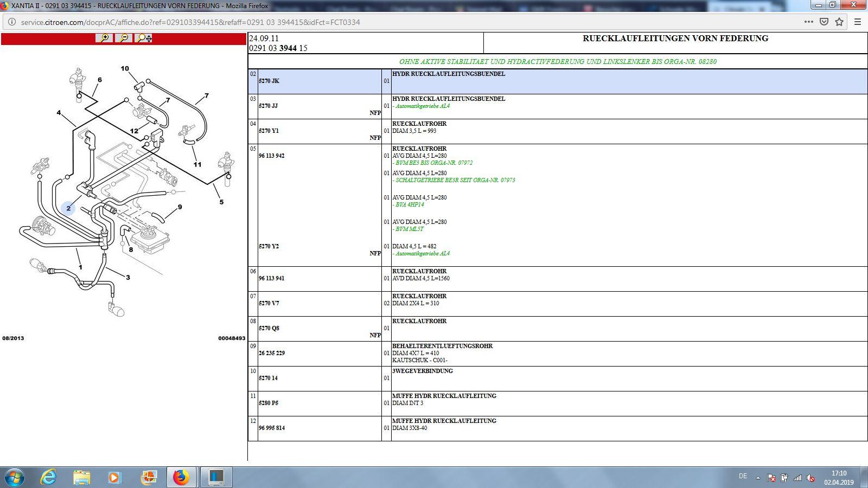Screen dimensions: 868x488
Task: Click the green BVA 4HP14 note
Action: 409,204
